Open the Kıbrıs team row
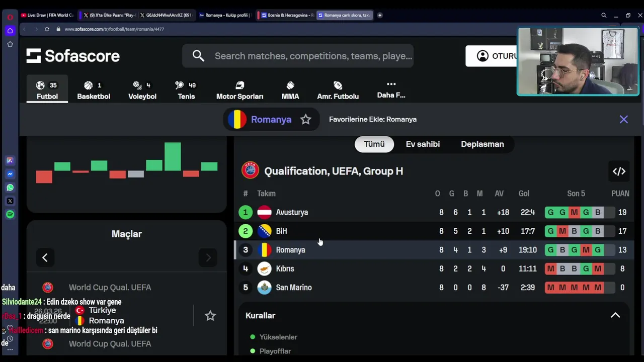This screenshot has width=644, height=362. tap(434, 269)
